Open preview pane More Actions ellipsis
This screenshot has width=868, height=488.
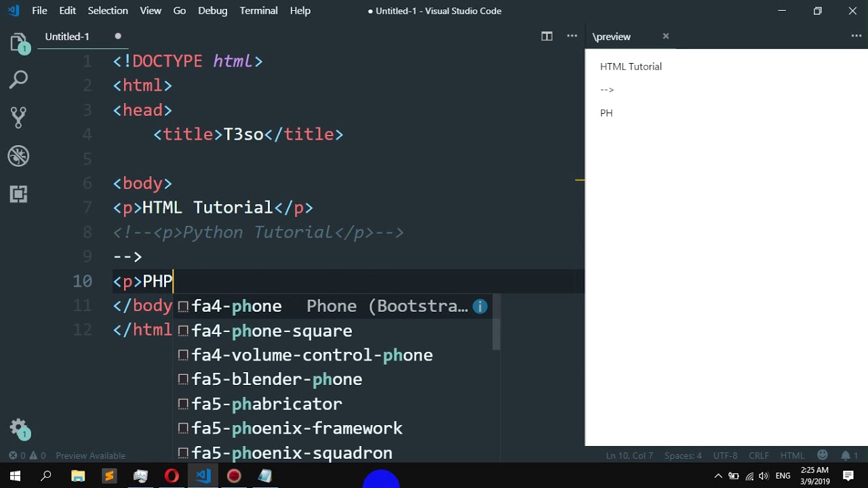coord(856,37)
